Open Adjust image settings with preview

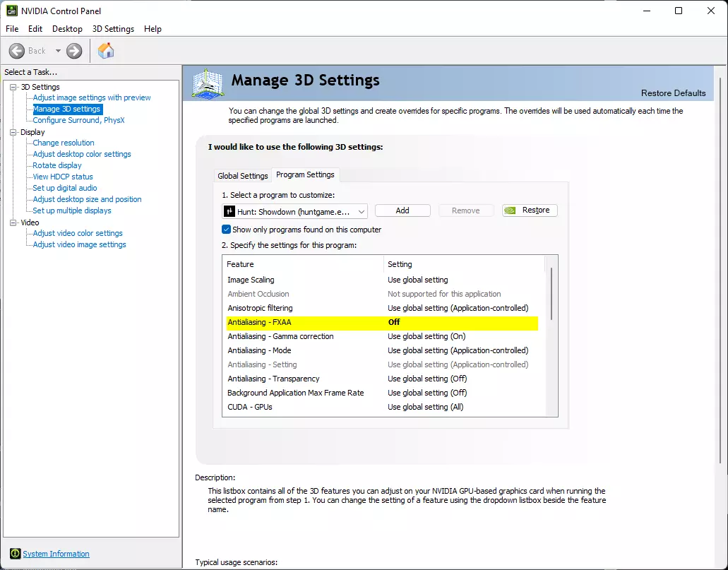pyautogui.click(x=92, y=97)
